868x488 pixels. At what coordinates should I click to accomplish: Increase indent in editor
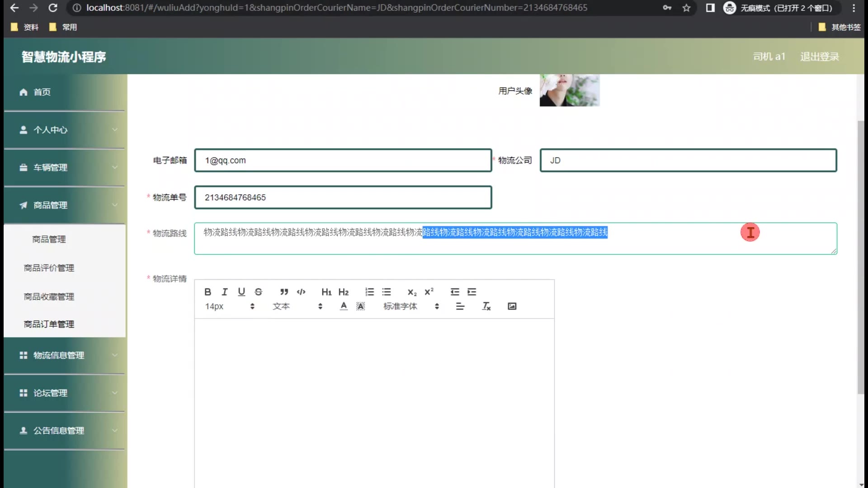(x=472, y=292)
